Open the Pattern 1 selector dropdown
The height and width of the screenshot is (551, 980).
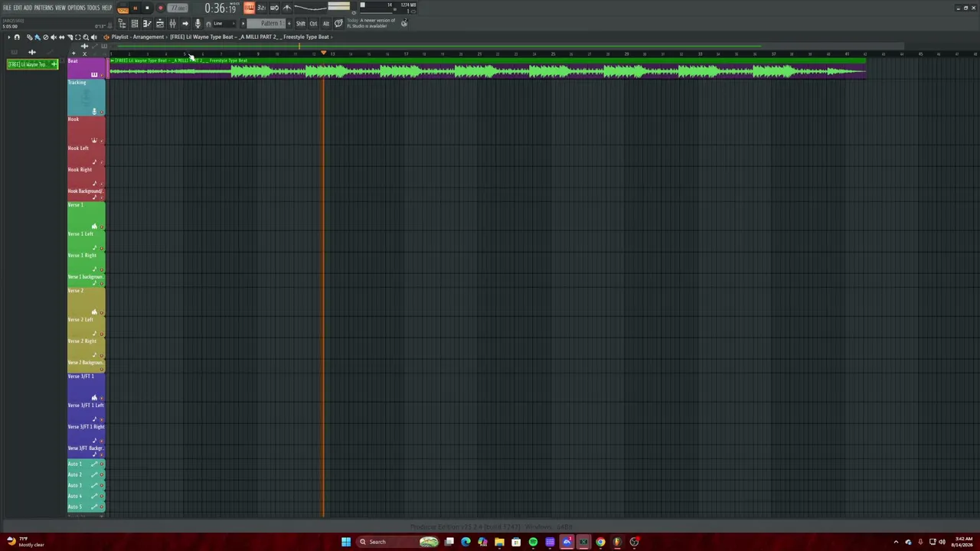pos(266,24)
